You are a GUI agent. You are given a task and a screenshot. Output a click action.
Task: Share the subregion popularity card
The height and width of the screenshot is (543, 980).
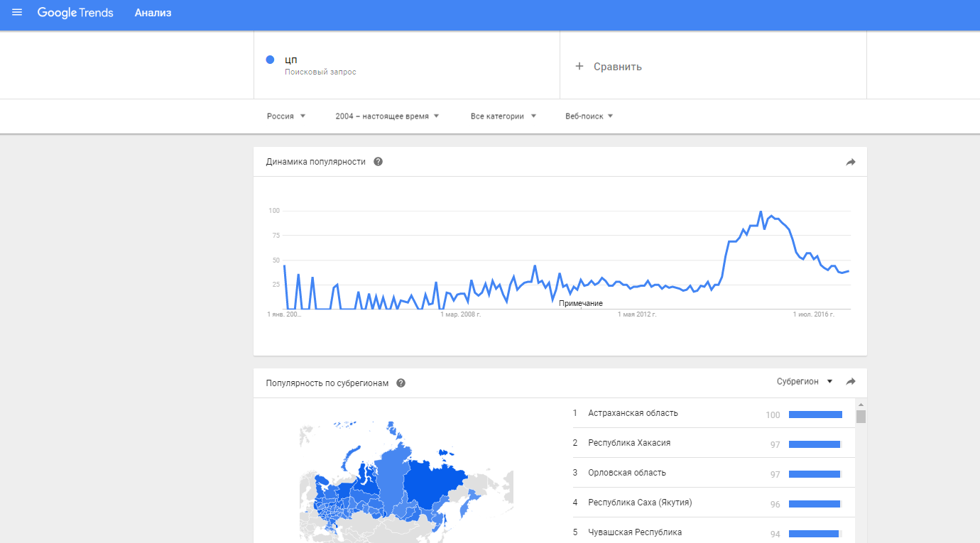tap(851, 382)
